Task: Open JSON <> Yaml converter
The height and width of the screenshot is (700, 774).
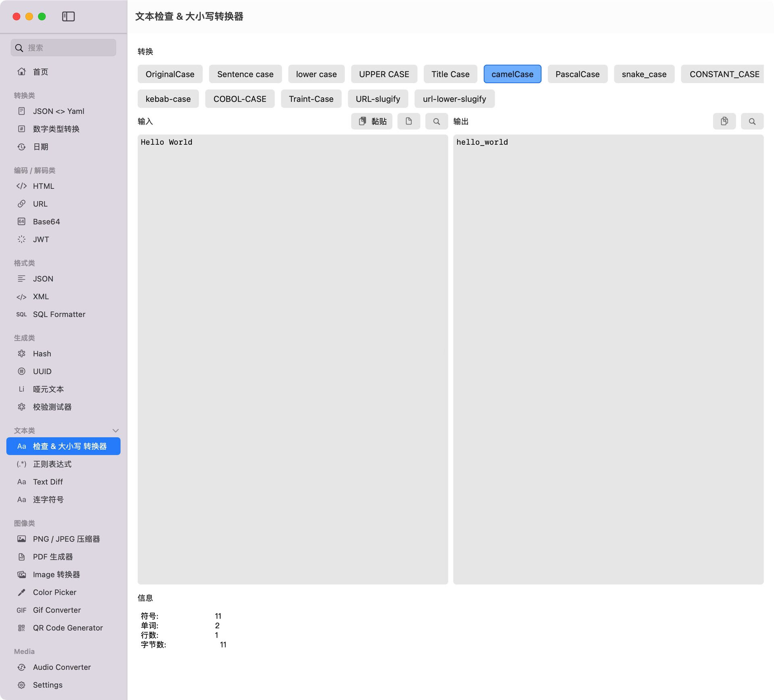Action: coord(63,111)
